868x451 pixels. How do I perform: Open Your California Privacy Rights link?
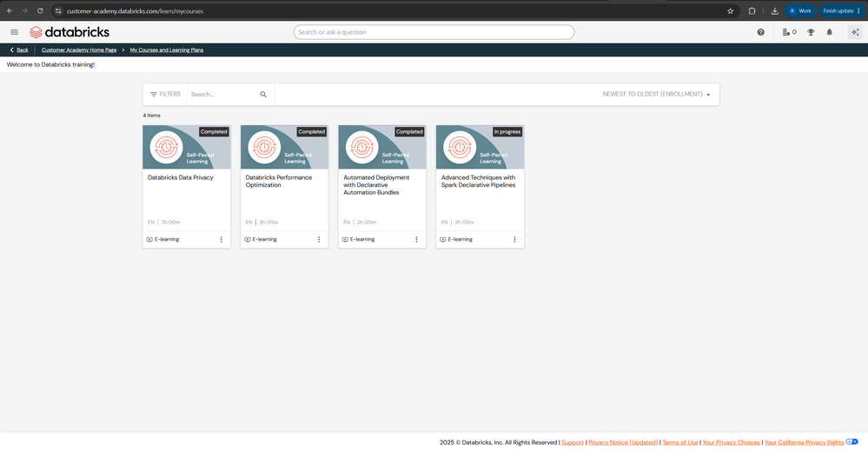click(x=804, y=442)
